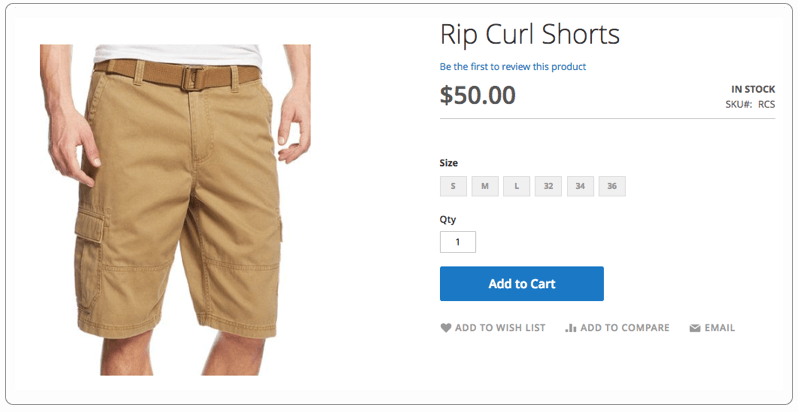Click the ADD TO WISH LIST text

click(x=500, y=328)
